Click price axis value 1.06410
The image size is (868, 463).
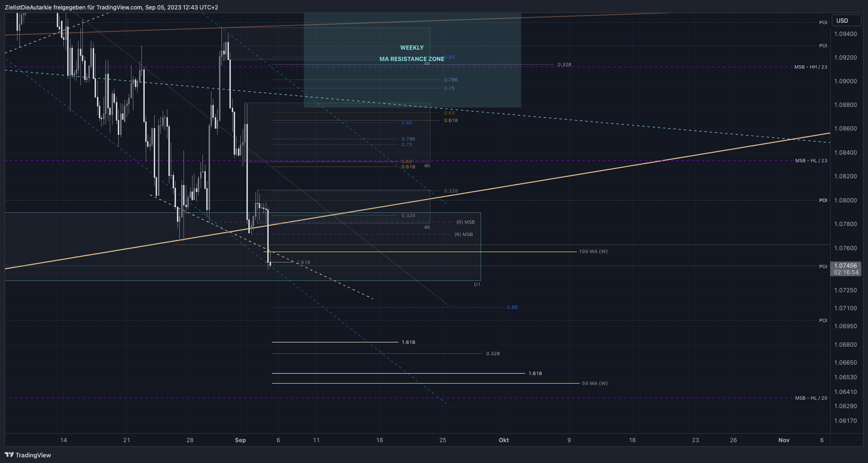pyautogui.click(x=846, y=392)
